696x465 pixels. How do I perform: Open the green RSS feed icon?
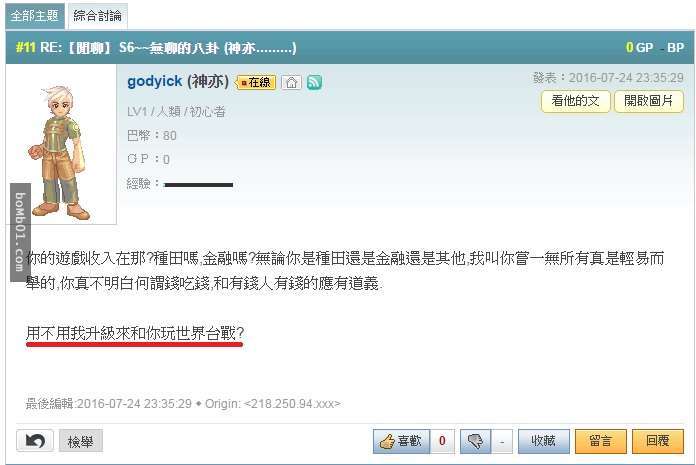point(314,82)
